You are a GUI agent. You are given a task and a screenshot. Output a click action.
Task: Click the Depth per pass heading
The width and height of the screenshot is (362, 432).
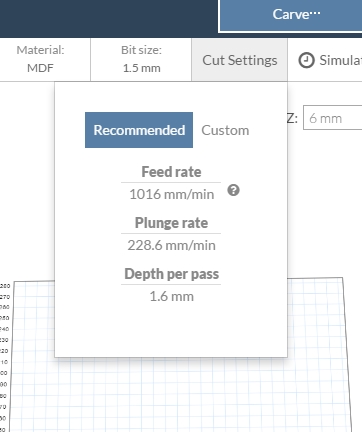171,274
